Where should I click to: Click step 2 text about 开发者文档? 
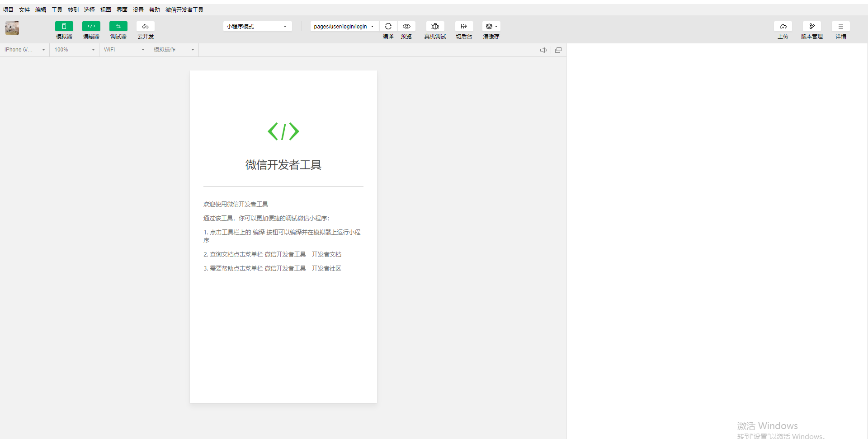click(x=272, y=254)
